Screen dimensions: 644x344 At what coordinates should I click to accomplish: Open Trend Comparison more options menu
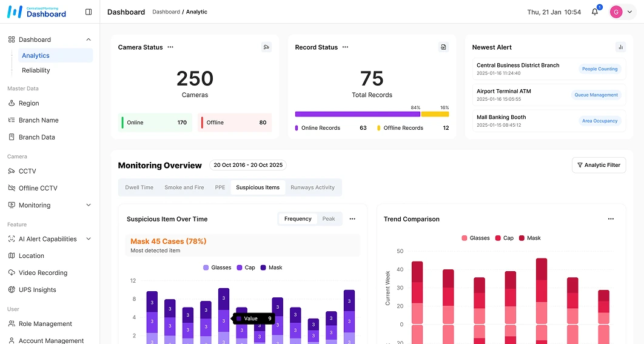(611, 219)
